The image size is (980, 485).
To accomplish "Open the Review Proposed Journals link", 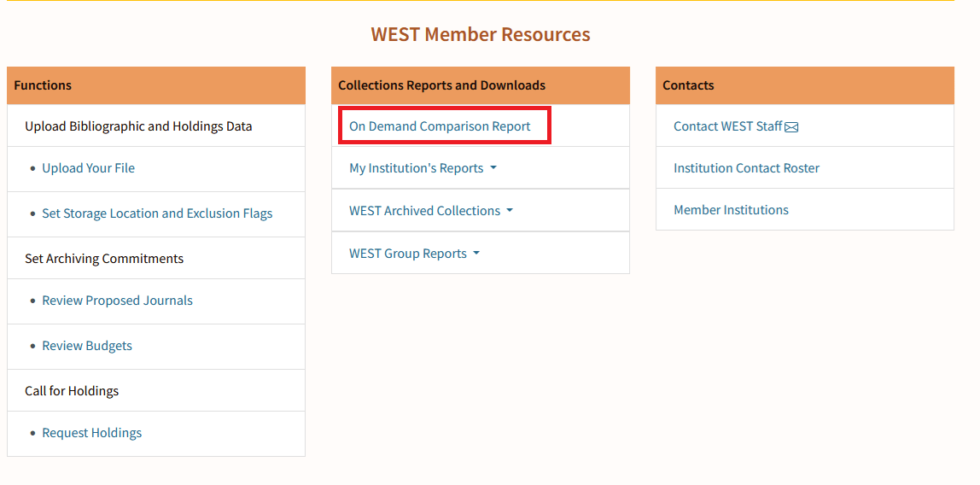I will pos(117,301).
